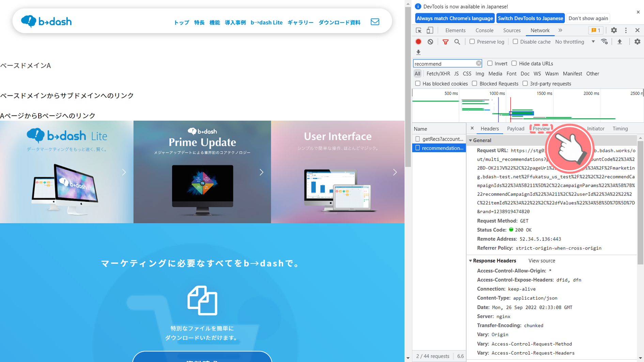Filter requests by Fetch/XHR type

438,74
